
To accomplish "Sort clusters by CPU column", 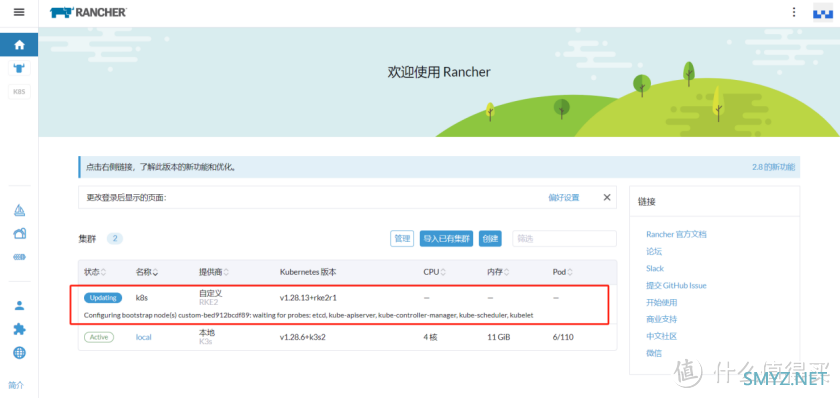I will [x=434, y=272].
